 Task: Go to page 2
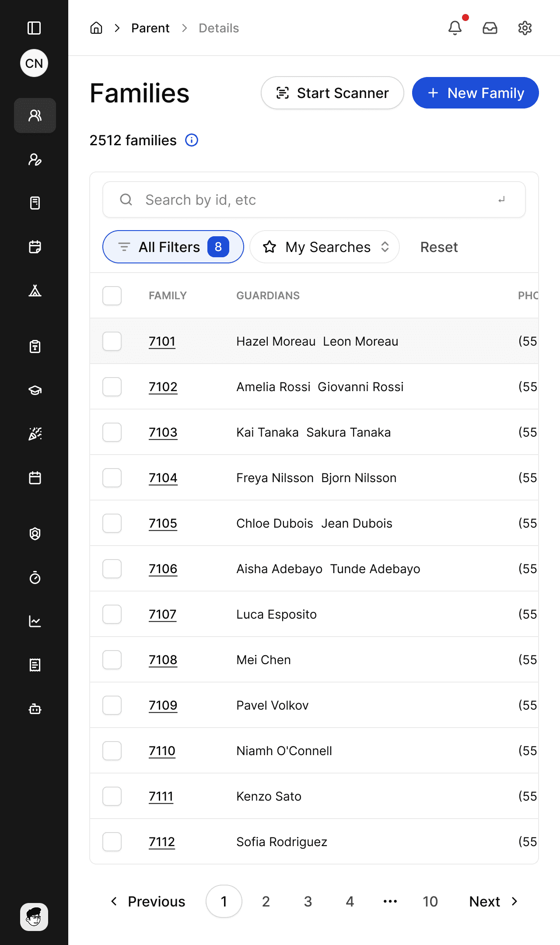coord(266,901)
